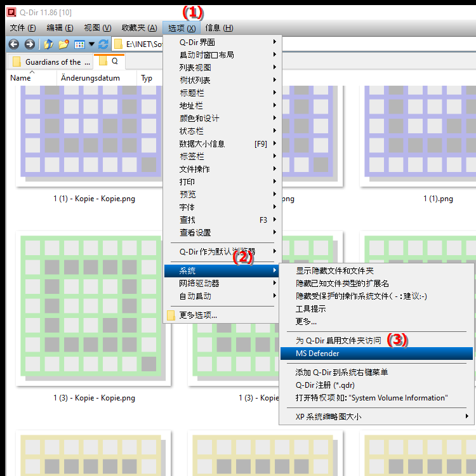The height and width of the screenshot is (476, 476).
Task: Select 添加 Q-Dir 到系统右键菜单
Action: [x=376, y=373]
